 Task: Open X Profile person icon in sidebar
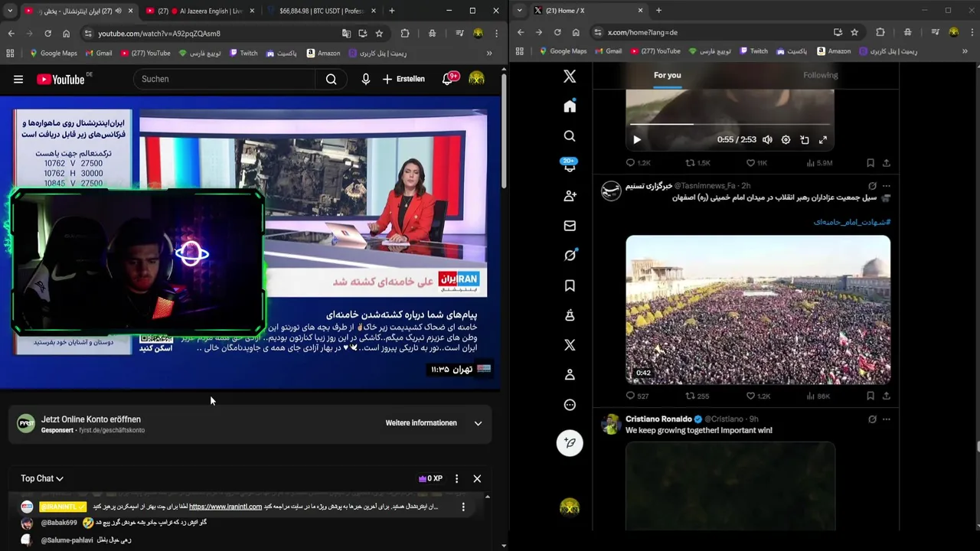click(570, 375)
